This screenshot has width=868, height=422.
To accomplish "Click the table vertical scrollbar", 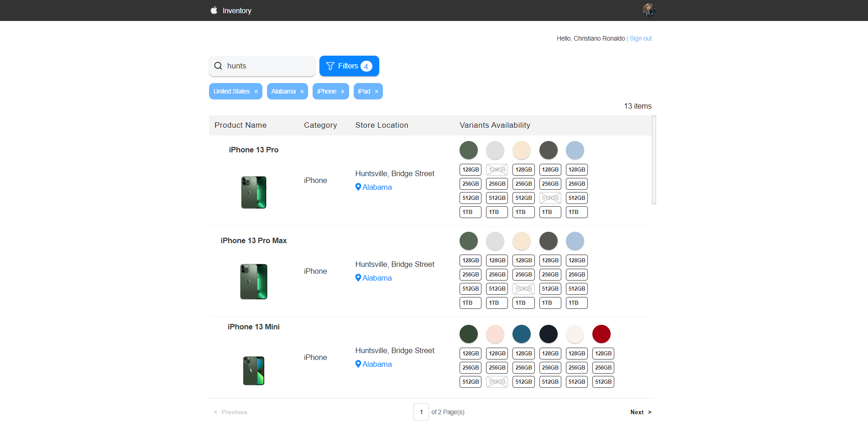I will [x=654, y=160].
